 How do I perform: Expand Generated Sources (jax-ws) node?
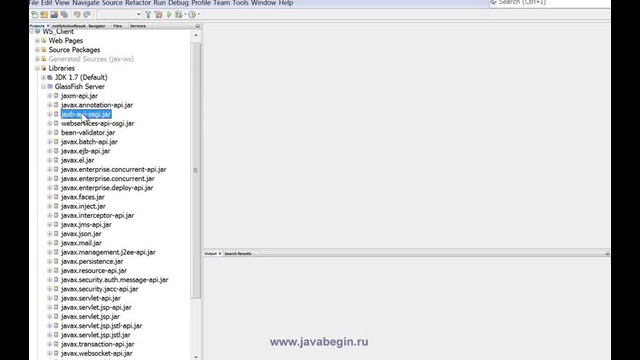[37, 59]
